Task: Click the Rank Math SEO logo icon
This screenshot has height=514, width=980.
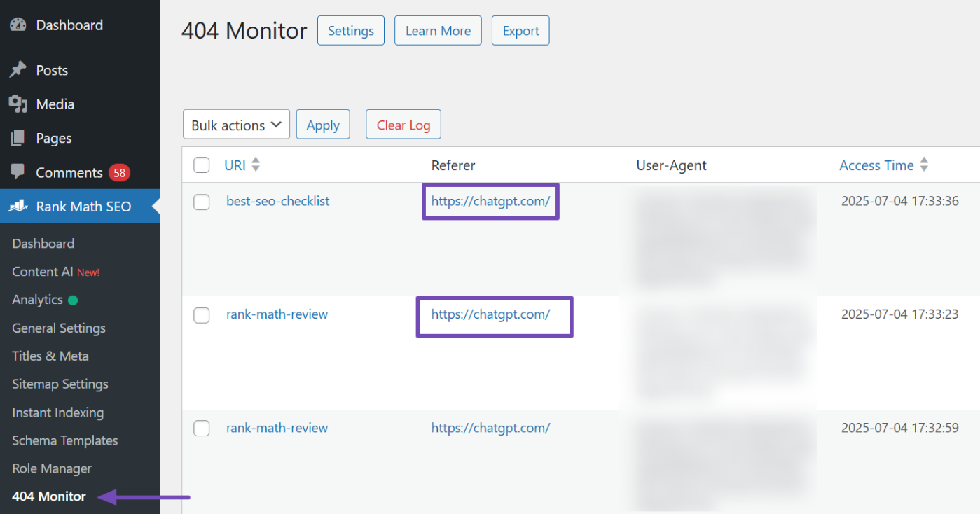Action: pos(18,207)
